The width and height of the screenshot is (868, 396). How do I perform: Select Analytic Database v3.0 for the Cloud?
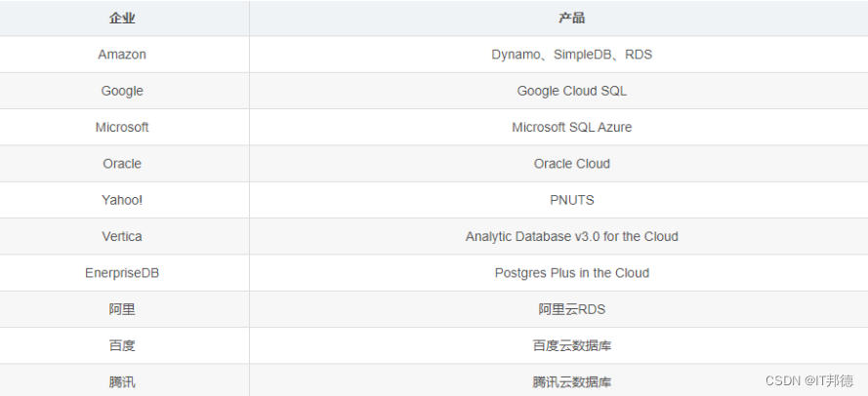coord(571,236)
